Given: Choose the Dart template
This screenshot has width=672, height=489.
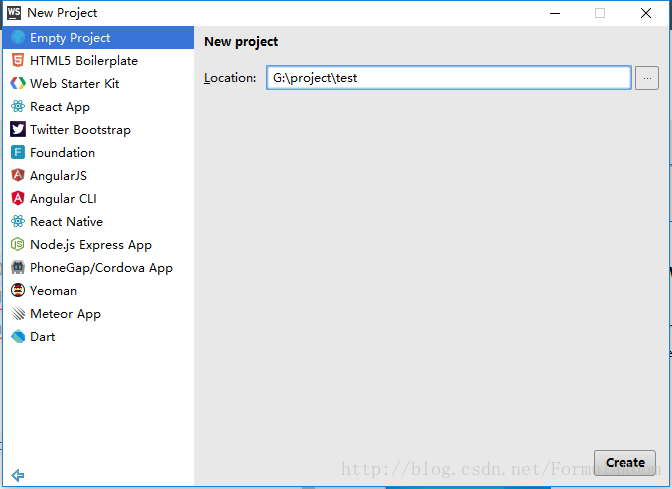Looking at the screenshot, I should (98, 336).
